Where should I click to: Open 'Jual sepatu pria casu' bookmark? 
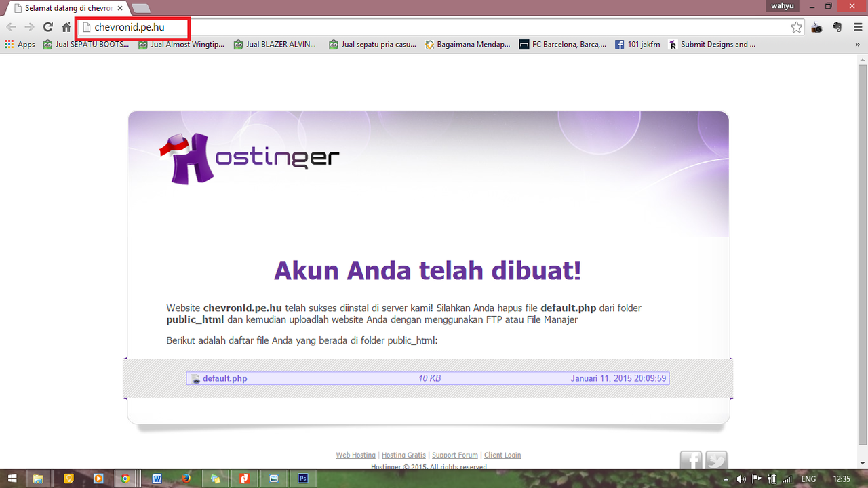372,45
